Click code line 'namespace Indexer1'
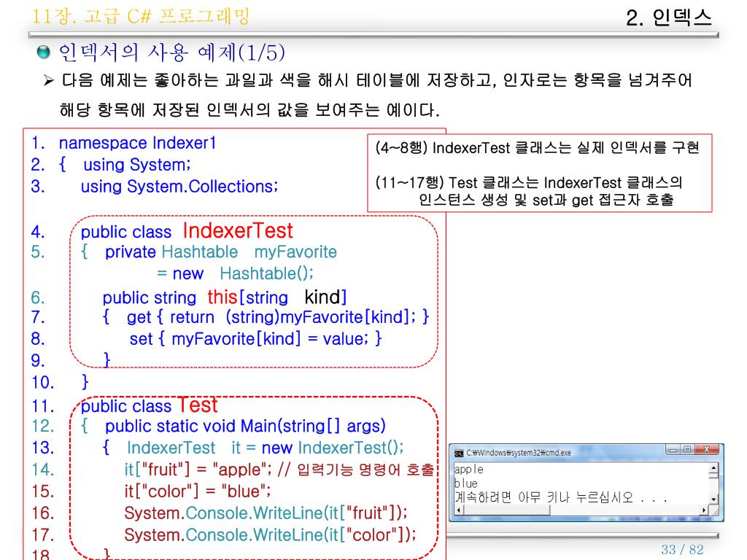 (137, 143)
